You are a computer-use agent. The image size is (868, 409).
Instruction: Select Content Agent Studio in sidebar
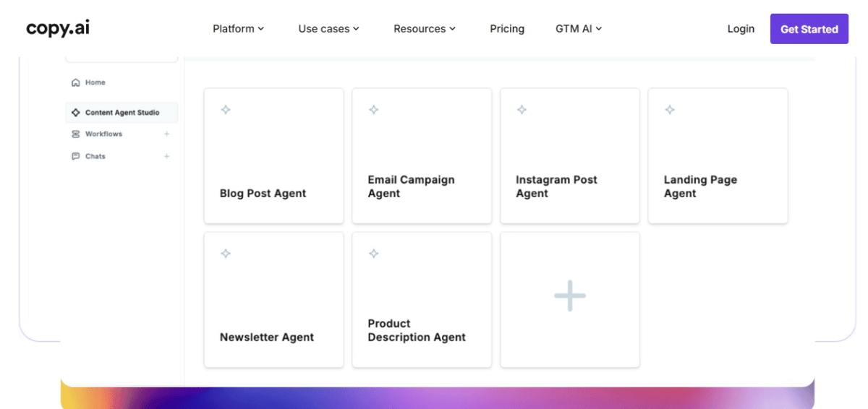coord(122,113)
